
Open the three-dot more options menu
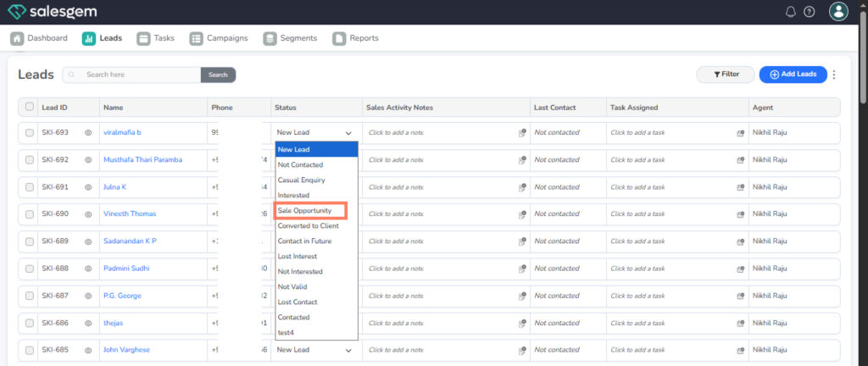click(x=834, y=75)
